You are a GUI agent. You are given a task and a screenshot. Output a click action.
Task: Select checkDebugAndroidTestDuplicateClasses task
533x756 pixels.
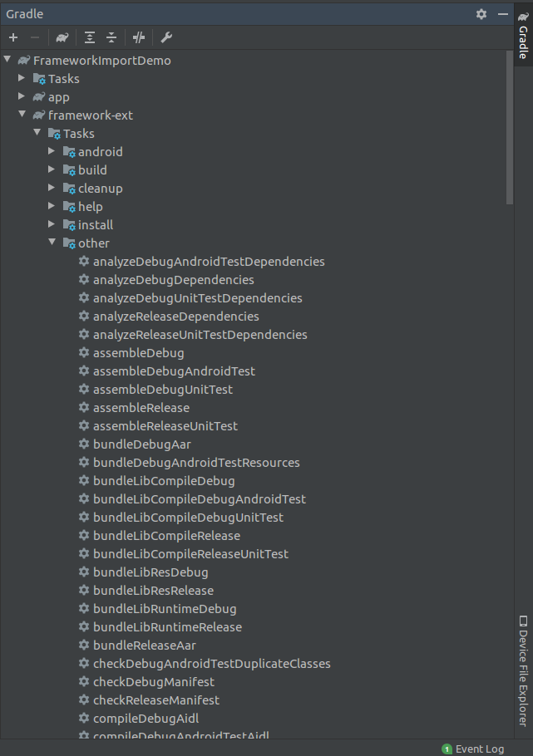(211, 664)
